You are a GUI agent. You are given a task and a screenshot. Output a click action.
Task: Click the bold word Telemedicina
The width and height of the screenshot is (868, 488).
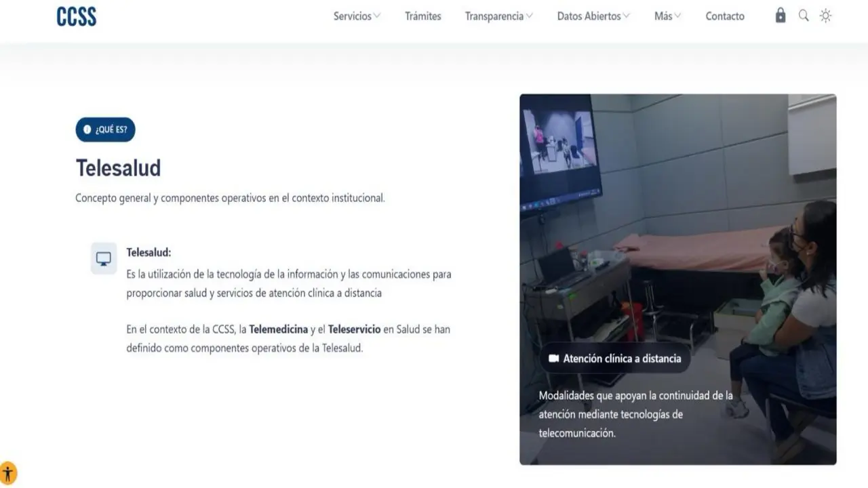(278, 329)
